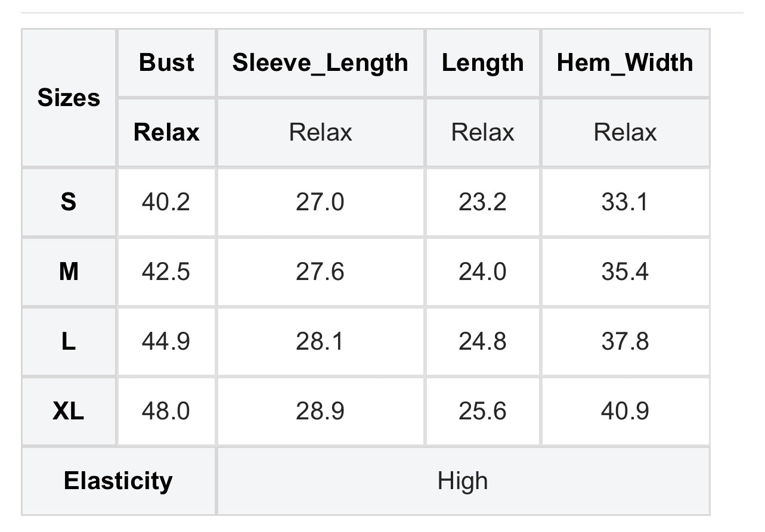This screenshot has height=532, width=765.
Task: Select the Elasticity label cell
Action: click(x=119, y=481)
